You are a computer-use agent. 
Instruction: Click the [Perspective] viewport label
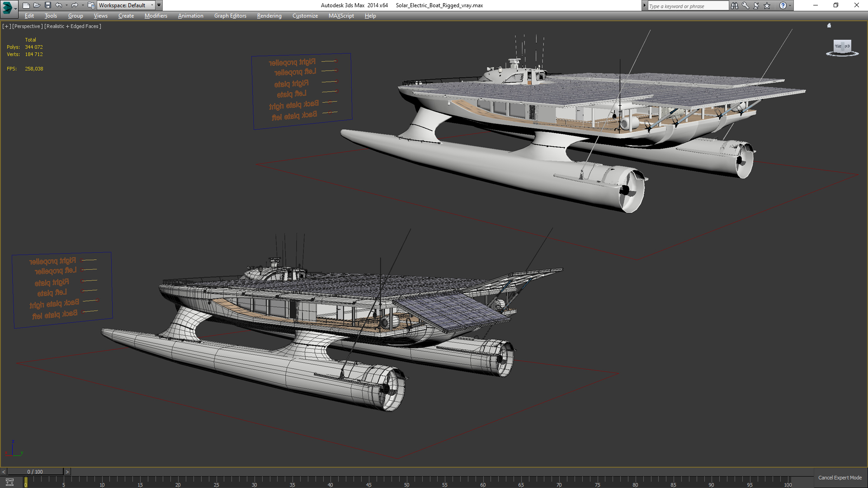point(28,26)
